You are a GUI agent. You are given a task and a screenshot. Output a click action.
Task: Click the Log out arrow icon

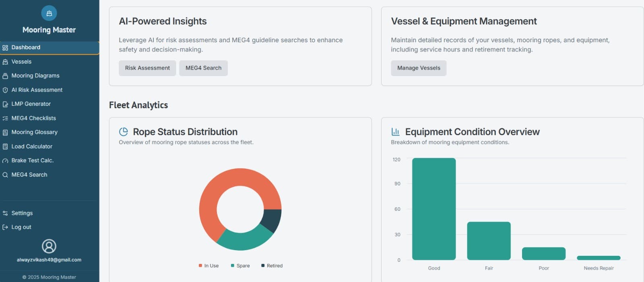pos(5,227)
